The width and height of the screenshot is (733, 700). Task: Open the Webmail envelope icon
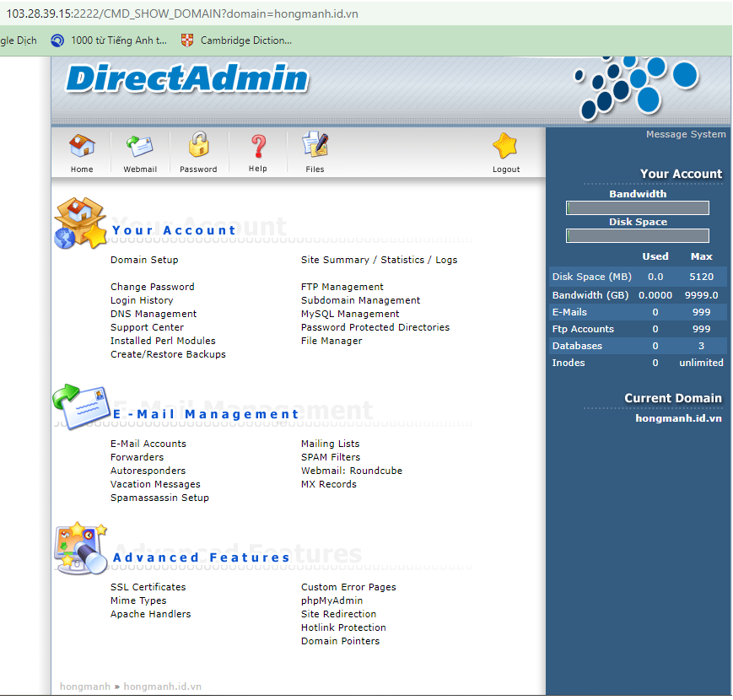[x=140, y=146]
